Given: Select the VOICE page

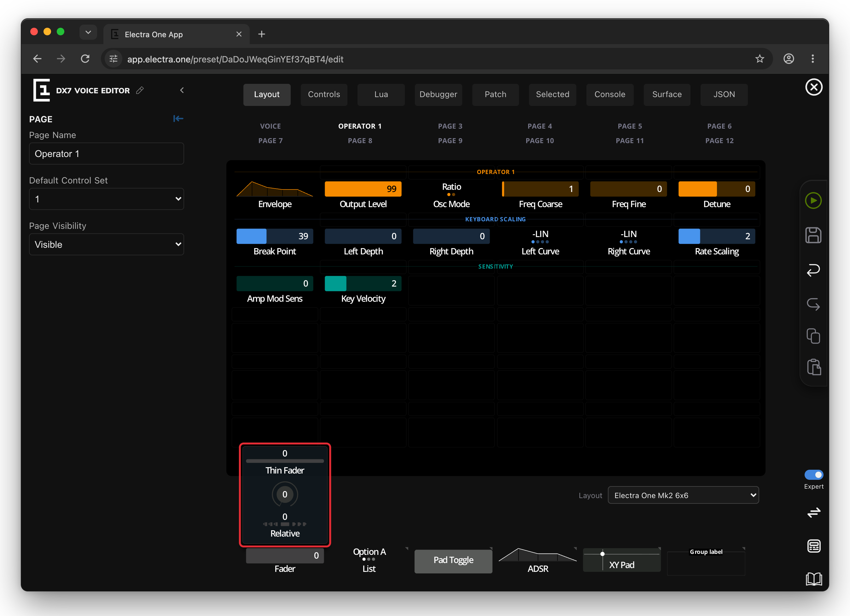Looking at the screenshot, I should coord(271,126).
